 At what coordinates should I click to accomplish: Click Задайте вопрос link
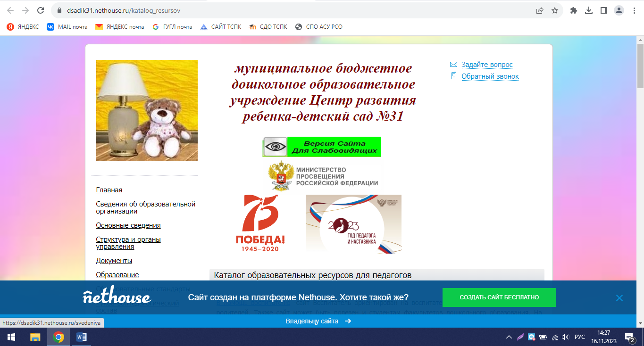[x=487, y=65]
